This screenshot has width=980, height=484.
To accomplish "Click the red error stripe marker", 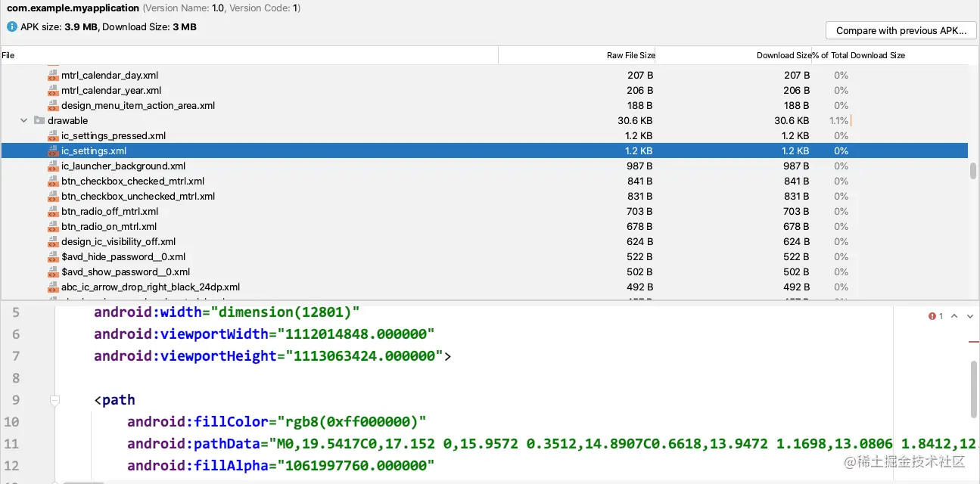I will click(974, 342).
